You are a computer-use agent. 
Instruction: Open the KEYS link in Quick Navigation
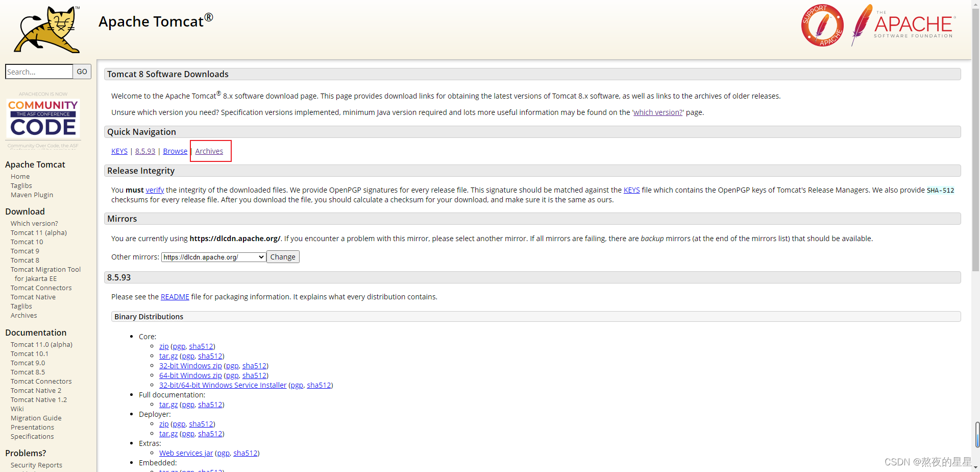[119, 151]
